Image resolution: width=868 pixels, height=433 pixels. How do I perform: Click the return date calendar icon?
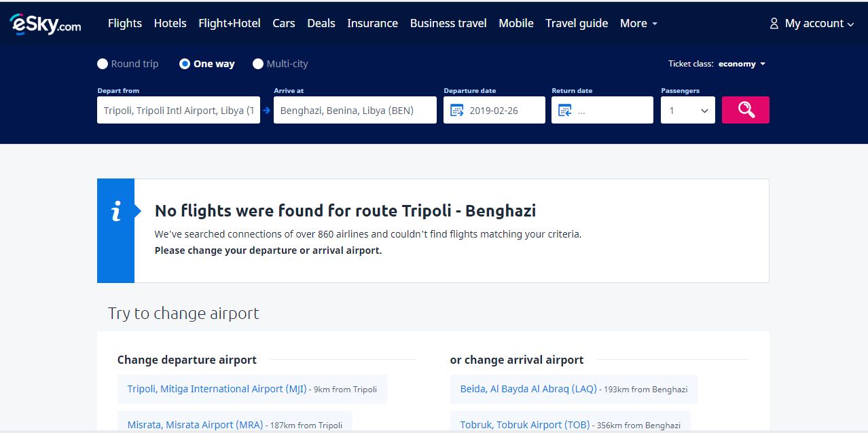click(x=565, y=110)
